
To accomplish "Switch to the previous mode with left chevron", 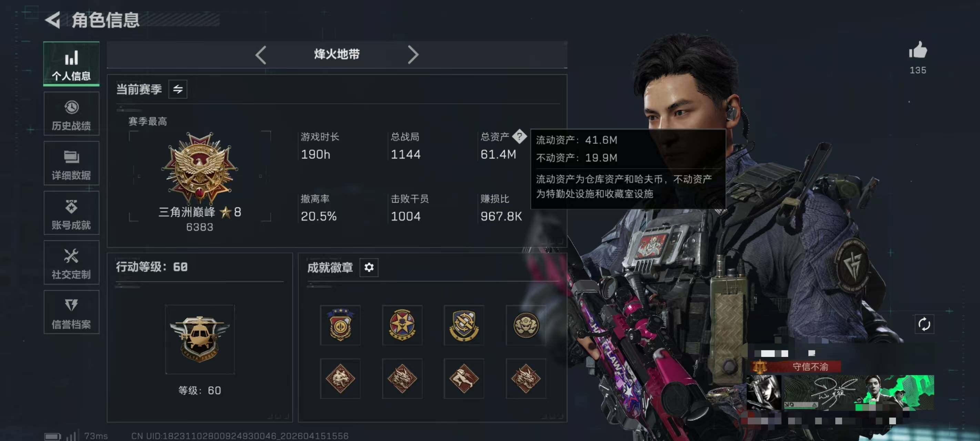I will 261,55.
